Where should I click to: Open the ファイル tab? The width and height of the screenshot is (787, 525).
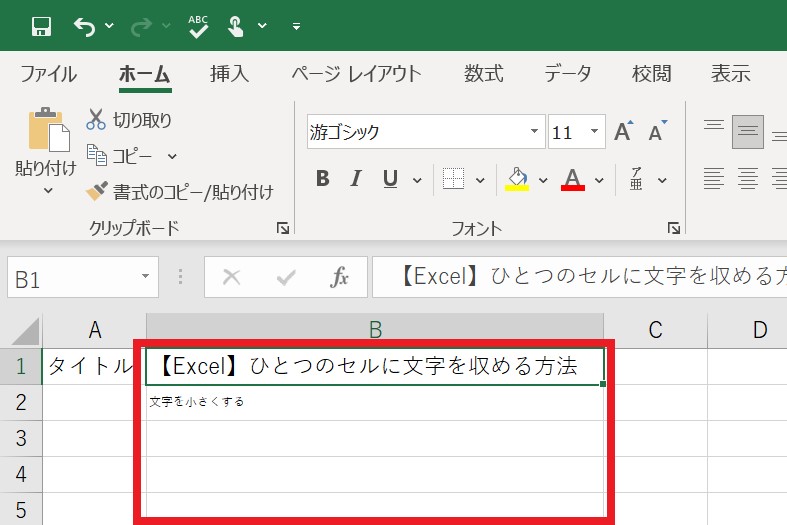click(49, 74)
